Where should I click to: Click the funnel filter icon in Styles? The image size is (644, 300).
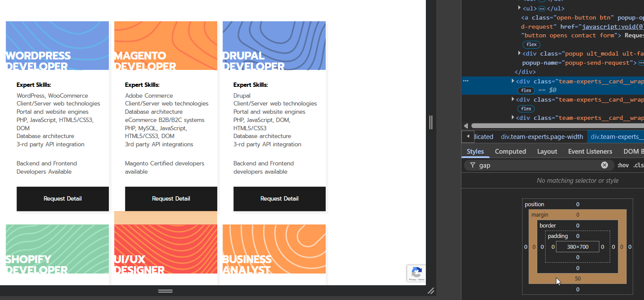(472, 165)
